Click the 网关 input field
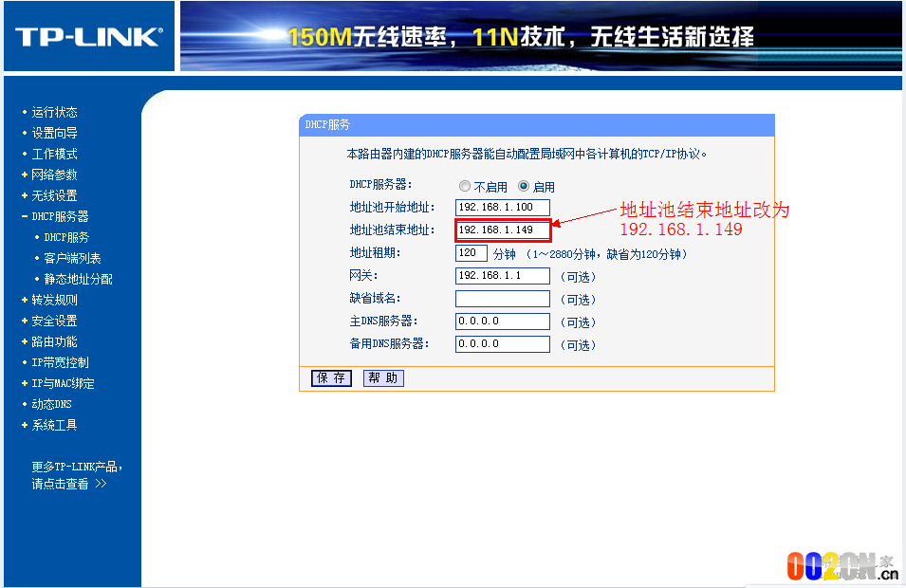 502,276
